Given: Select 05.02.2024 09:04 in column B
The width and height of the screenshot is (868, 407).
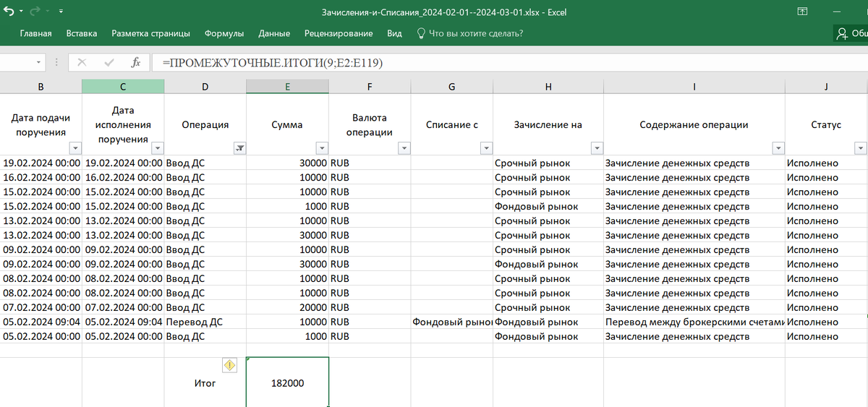Looking at the screenshot, I should point(41,322).
